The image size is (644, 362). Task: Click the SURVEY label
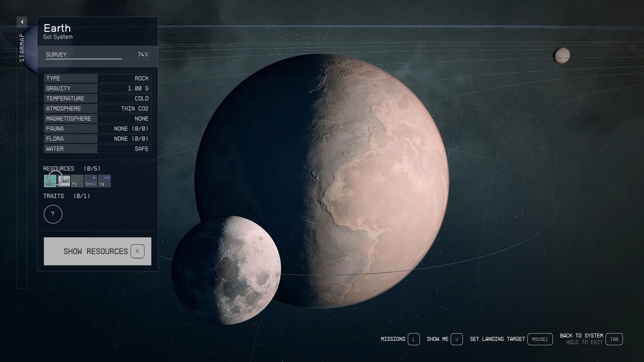point(56,55)
